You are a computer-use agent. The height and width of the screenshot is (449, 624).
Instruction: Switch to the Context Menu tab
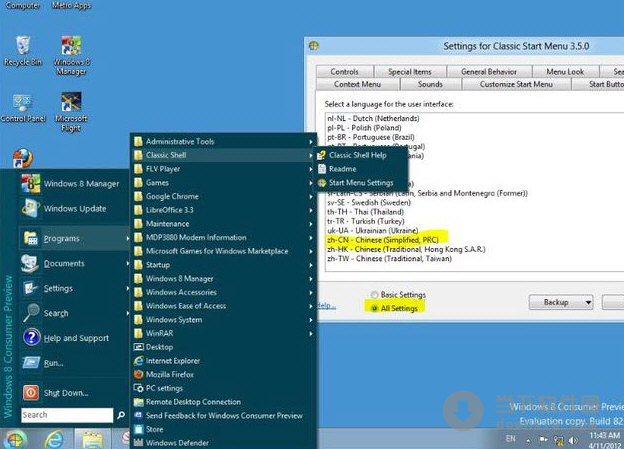tap(357, 84)
